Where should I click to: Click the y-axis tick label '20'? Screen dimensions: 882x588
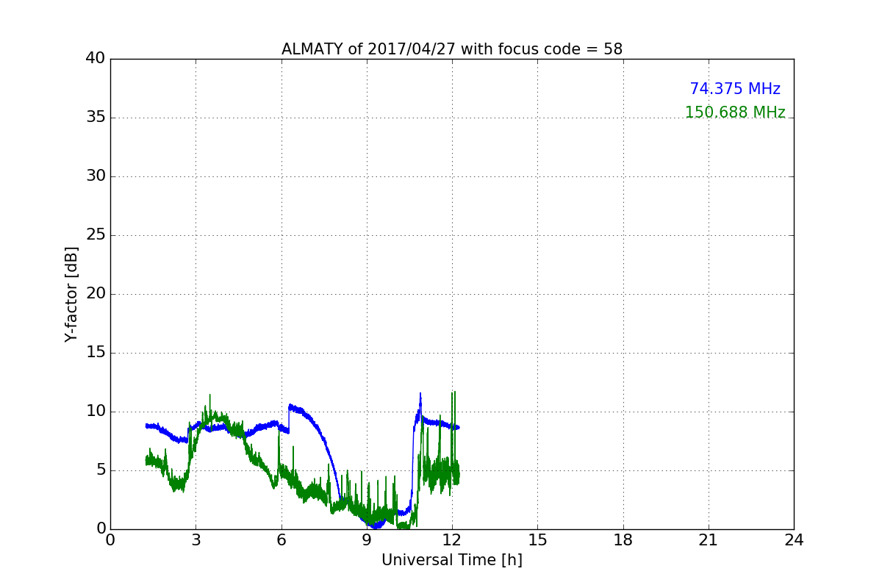[x=96, y=294]
